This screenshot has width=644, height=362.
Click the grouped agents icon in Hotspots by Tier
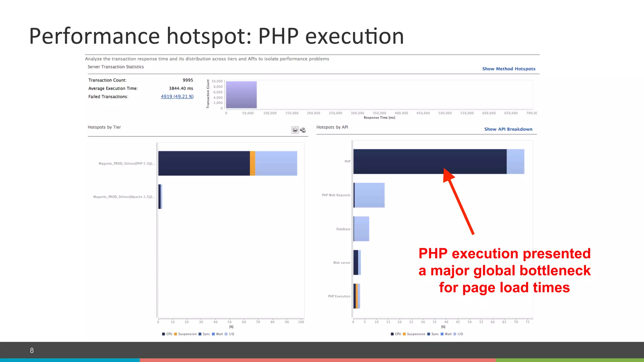coord(303,130)
